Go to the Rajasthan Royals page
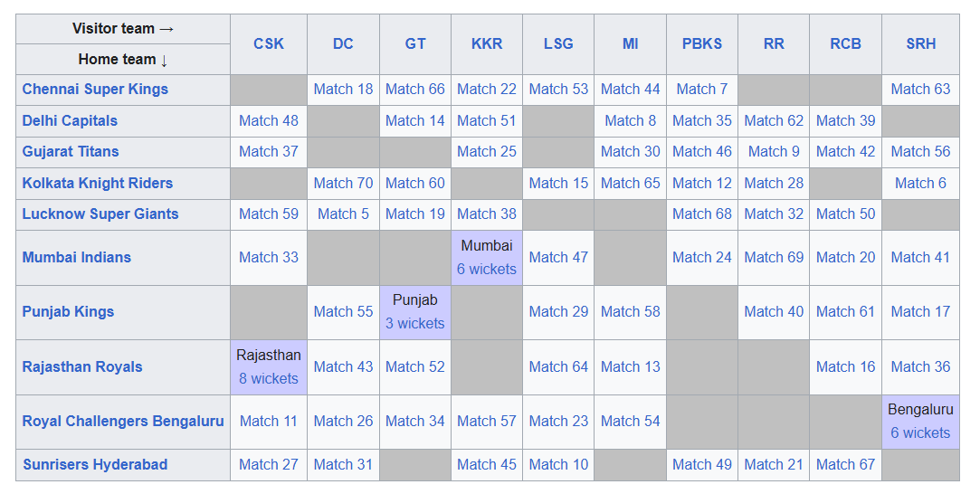The image size is (980, 494). click(x=82, y=366)
